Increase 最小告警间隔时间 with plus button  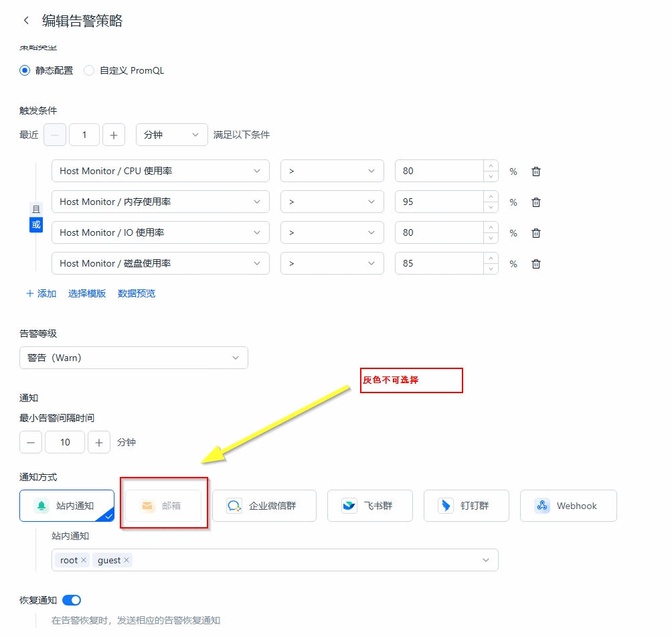99,442
